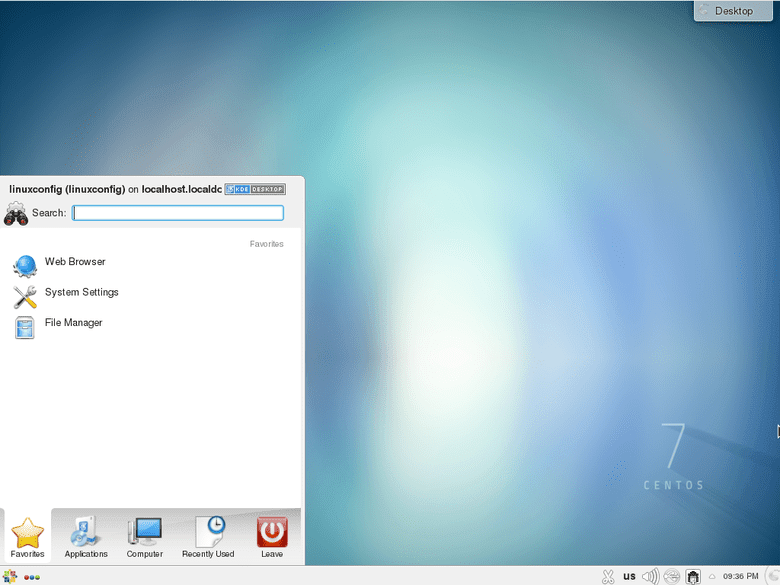Viewport: 780px width, 585px height.
Task: Switch to the Applications tab
Action: click(86, 537)
